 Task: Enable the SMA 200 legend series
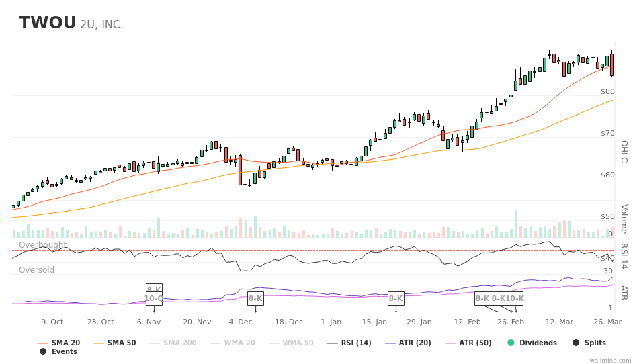coord(173,343)
